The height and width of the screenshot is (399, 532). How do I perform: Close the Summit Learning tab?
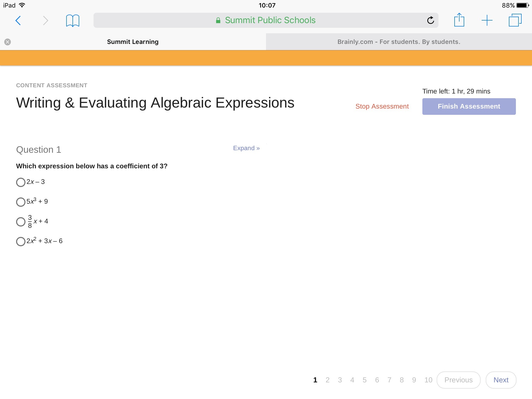coord(8,42)
